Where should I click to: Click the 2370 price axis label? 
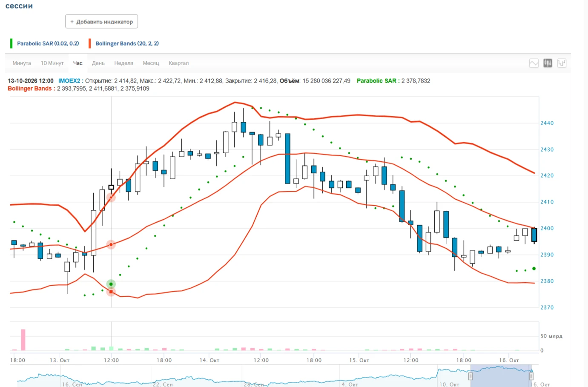click(547, 307)
